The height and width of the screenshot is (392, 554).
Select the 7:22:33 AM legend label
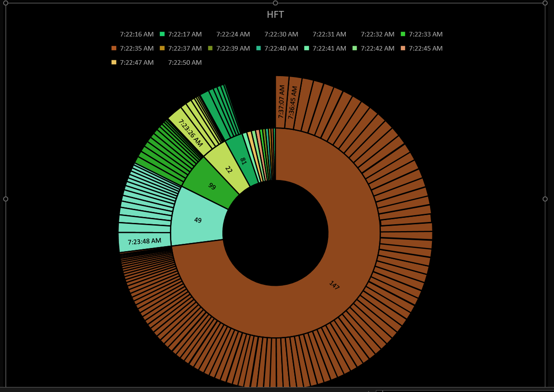[426, 34]
